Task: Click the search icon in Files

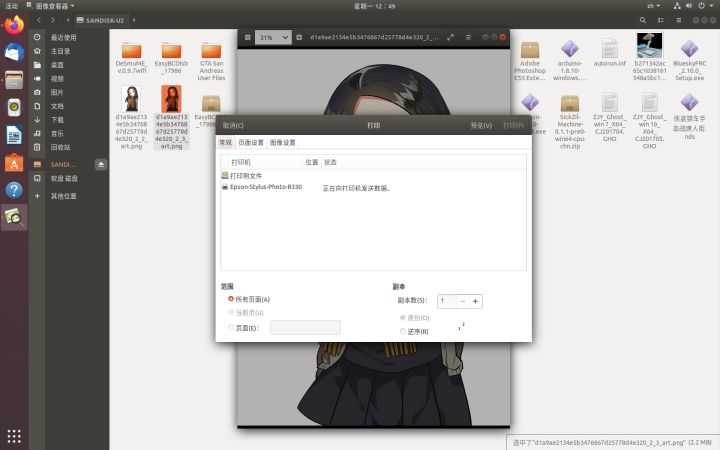Action: click(x=642, y=20)
